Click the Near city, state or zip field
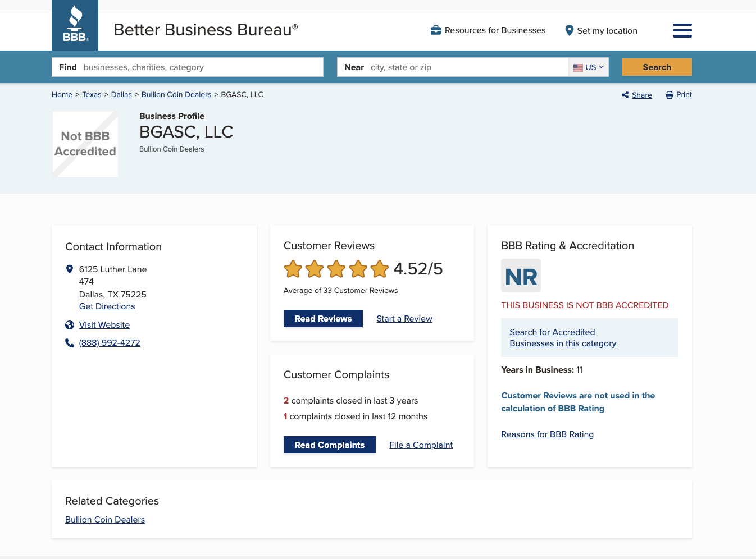756x559 pixels. pyautogui.click(x=453, y=67)
